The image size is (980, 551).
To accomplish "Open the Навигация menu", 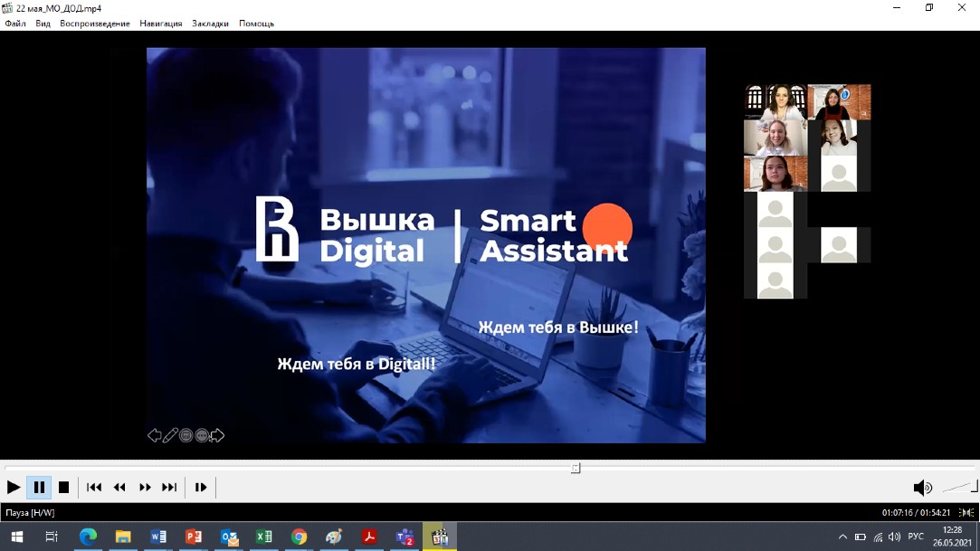I will point(161,24).
